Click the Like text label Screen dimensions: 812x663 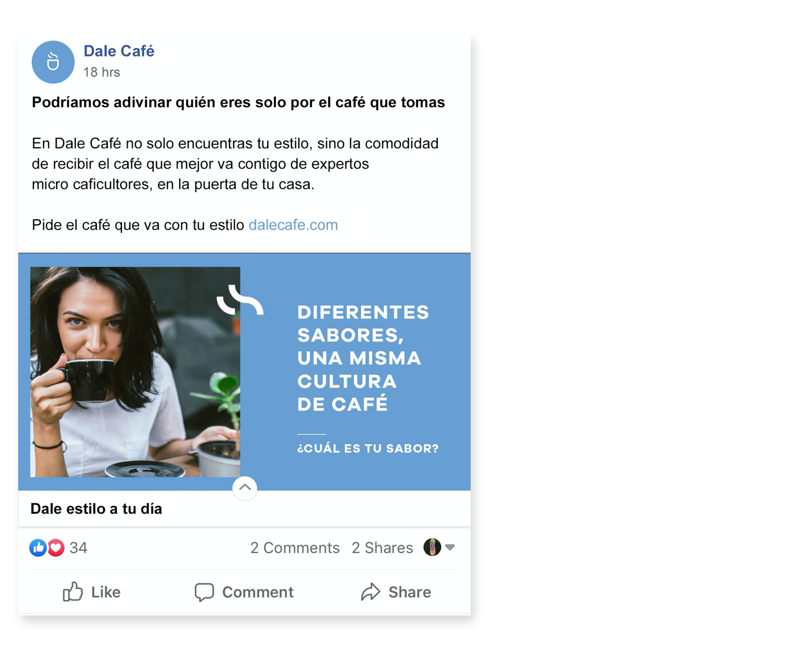point(106,592)
